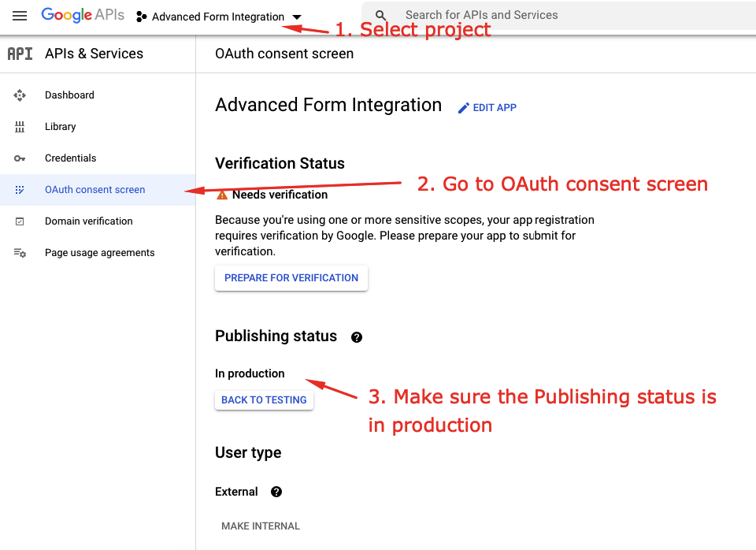Click the OAuth consent screen sidebar icon

pos(19,189)
